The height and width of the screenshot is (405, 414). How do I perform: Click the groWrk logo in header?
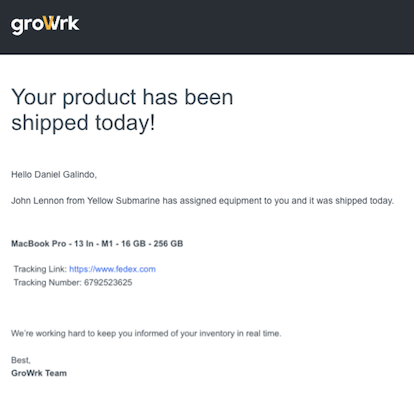[x=45, y=25]
